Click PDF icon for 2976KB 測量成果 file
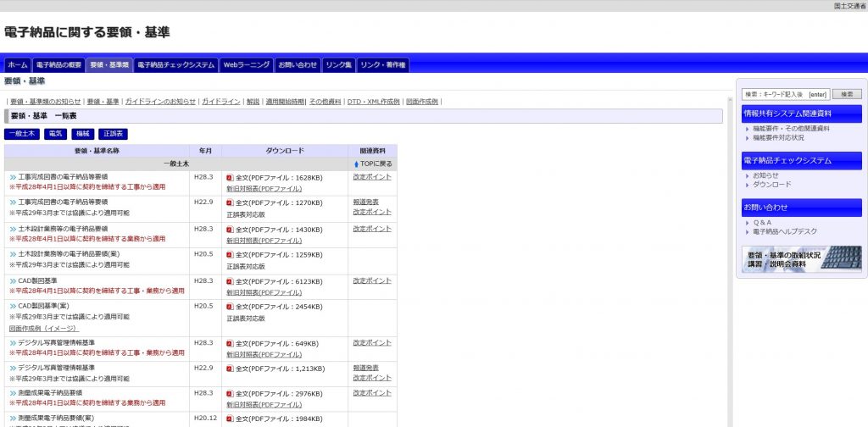 pos(230,393)
